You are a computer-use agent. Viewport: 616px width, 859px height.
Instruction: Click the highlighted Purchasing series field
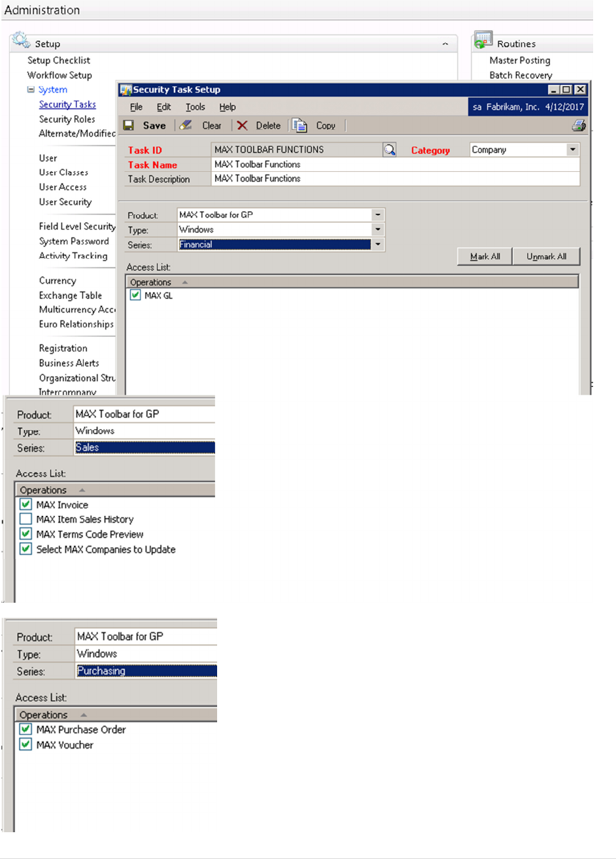point(146,671)
